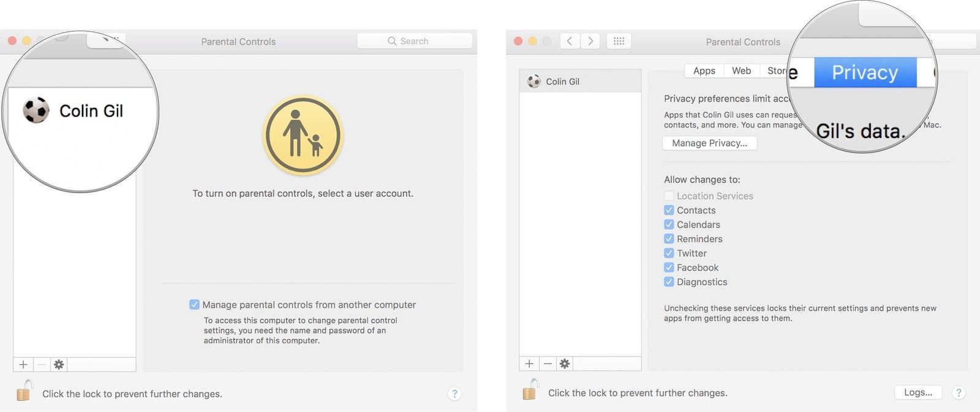This screenshot has height=412, width=980.
Task: Click the plus button under the magnified user list
Action: tap(23, 365)
